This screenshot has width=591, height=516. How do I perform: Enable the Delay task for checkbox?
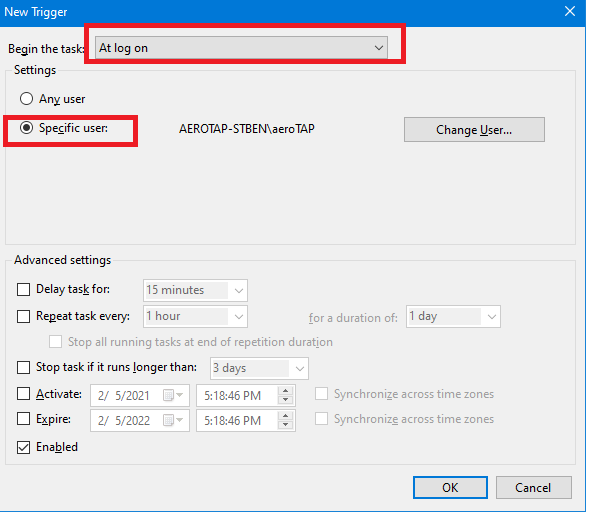23,289
